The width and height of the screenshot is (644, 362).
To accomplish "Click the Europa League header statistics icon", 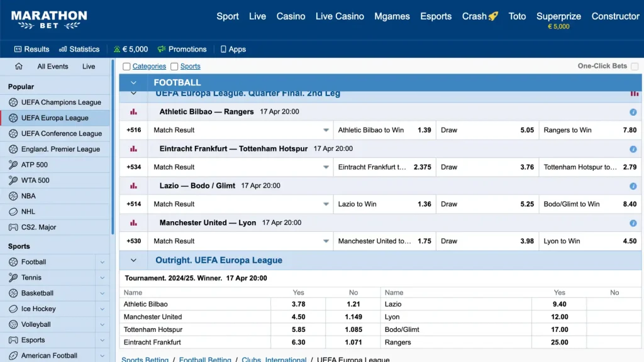I will [x=634, y=94].
